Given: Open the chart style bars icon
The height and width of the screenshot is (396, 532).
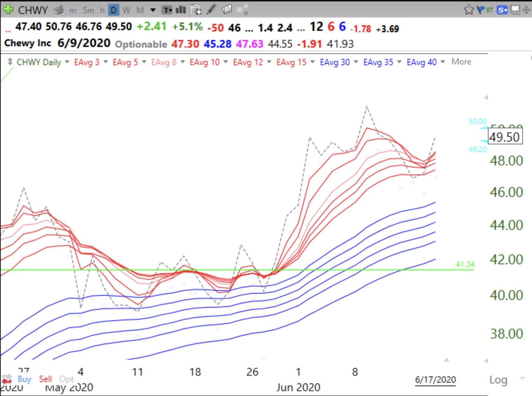Looking at the screenshot, I should point(181,10).
